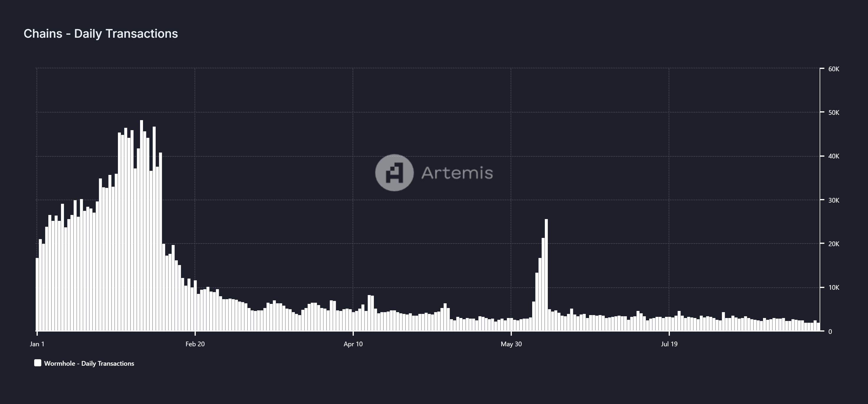Click the Jul 19 x-axis label
This screenshot has width=868, height=404.
[x=669, y=344]
